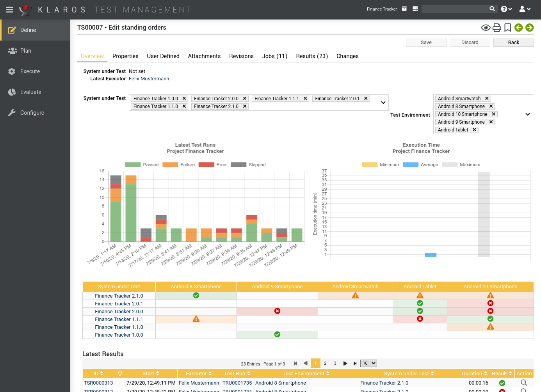The width and height of the screenshot is (541, 392).
Task: Click passed icon for 2.1.0 on Android 8
Action: (196, 296)
